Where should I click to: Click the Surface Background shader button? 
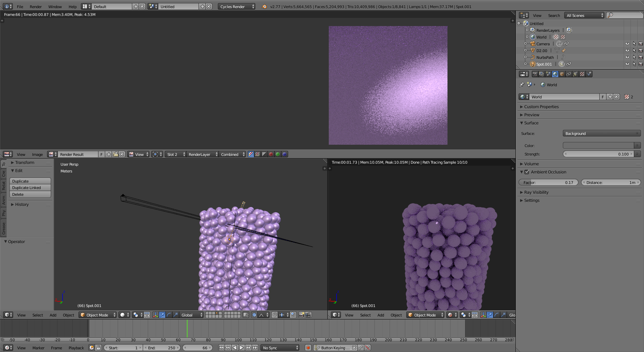[601, 133]
